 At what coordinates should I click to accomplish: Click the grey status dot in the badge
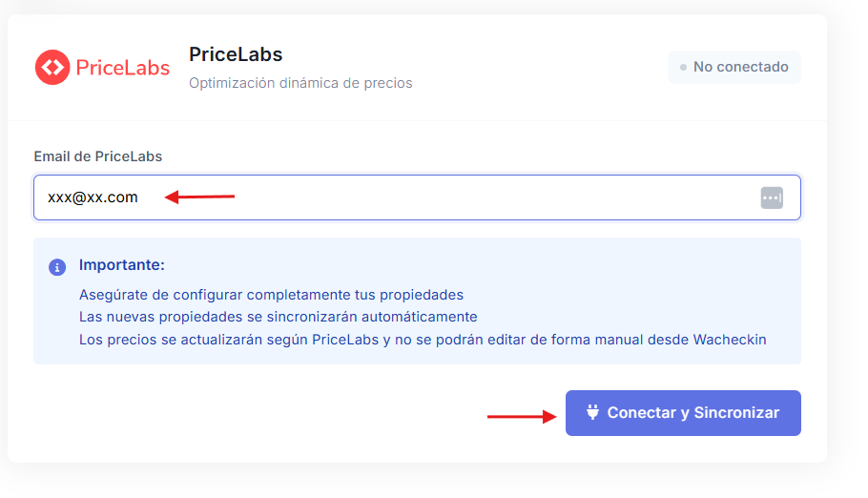coord(683,68)
